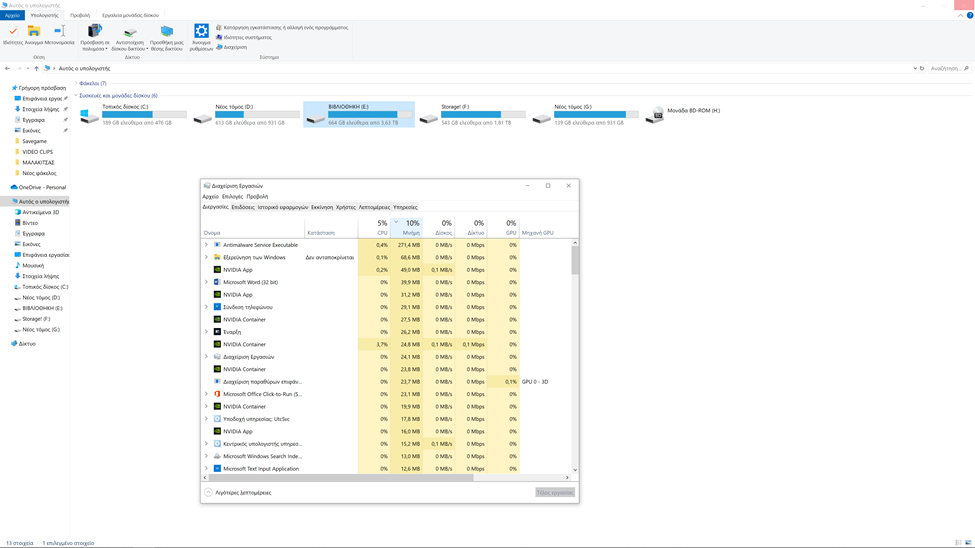Open address bar history dropdown

[915, 68]
